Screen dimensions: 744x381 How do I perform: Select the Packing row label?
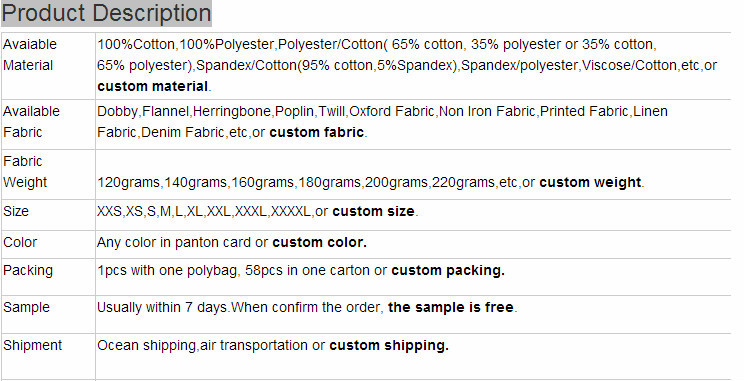28,270
